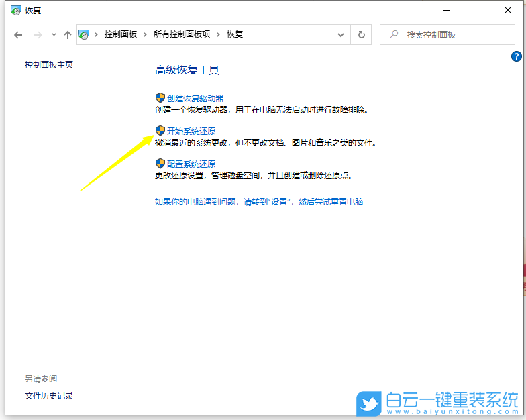Click shield icon beside 开始系统还原

point(160,130)
